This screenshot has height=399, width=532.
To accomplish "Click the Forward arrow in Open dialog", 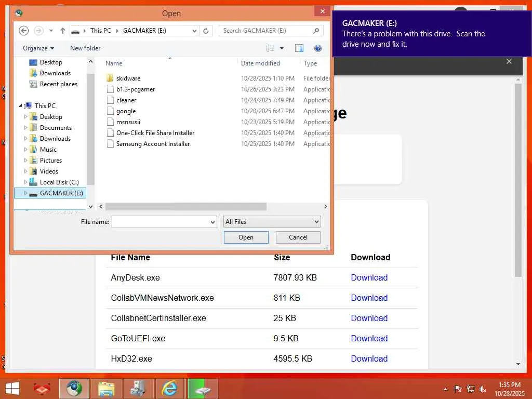I will pos(38,31).
